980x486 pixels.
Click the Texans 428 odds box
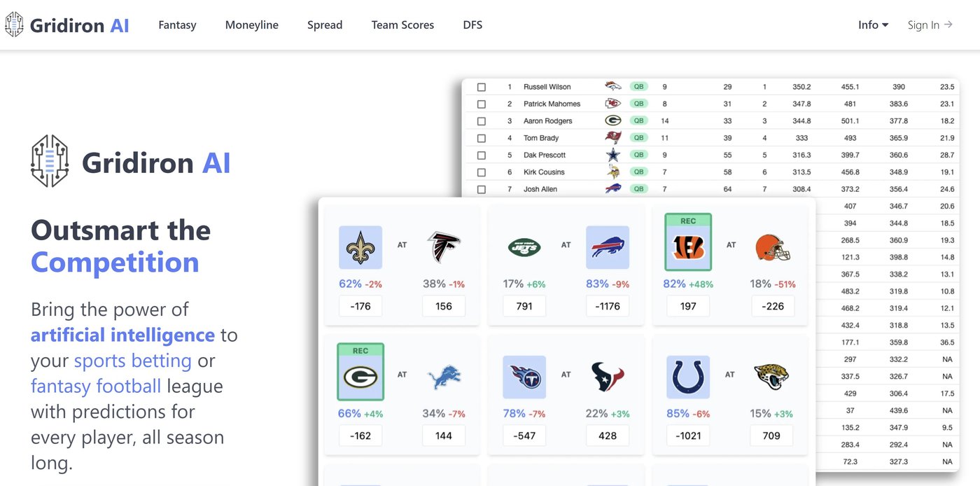click(608, 436)
